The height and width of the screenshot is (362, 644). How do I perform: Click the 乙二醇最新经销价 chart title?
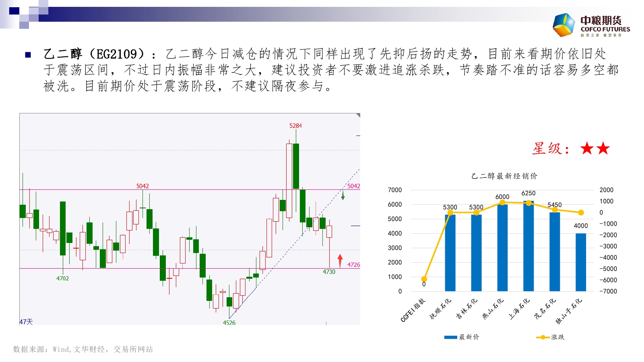pos(504,176)
